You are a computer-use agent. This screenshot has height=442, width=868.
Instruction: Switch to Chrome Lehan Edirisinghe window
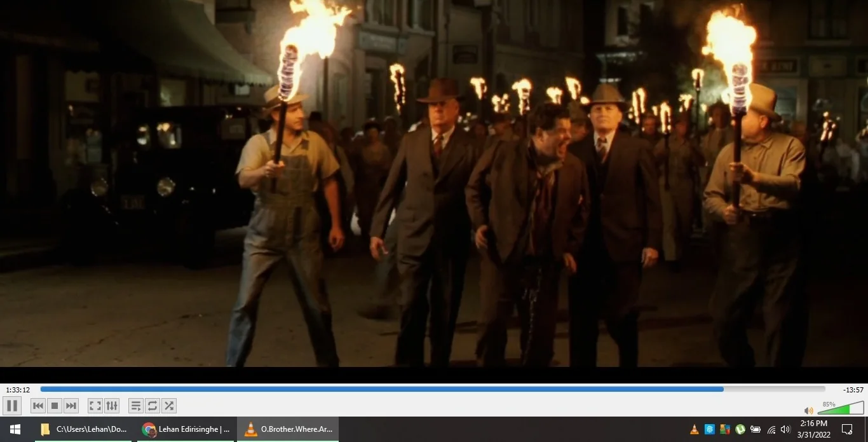pos(186,429)
